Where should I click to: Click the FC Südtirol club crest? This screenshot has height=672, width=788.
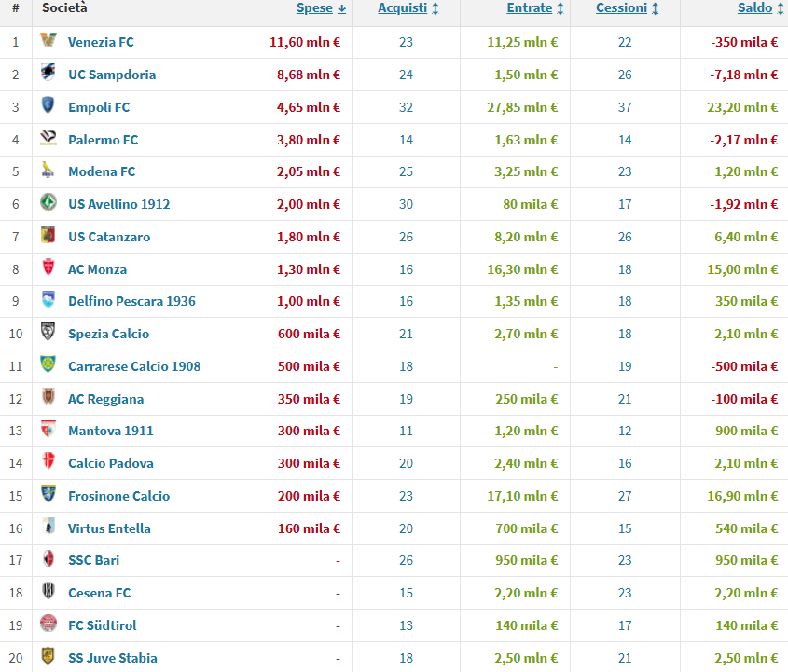coord(48,624)
